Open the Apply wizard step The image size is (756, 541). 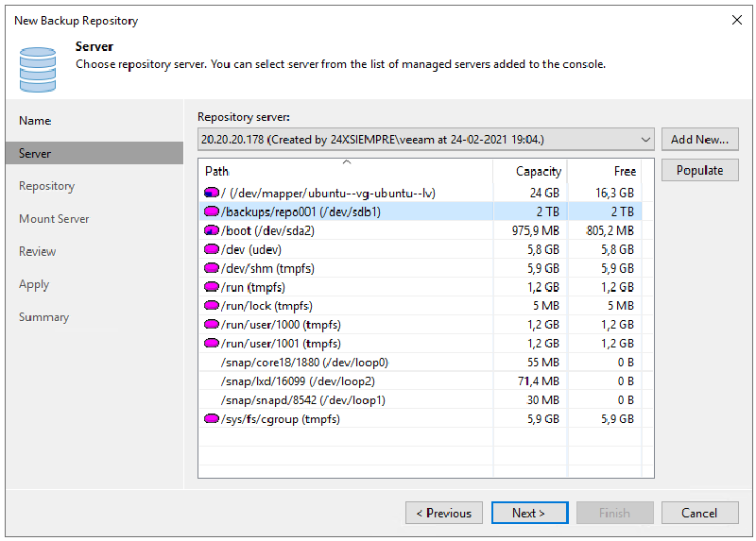pos(34,284)
